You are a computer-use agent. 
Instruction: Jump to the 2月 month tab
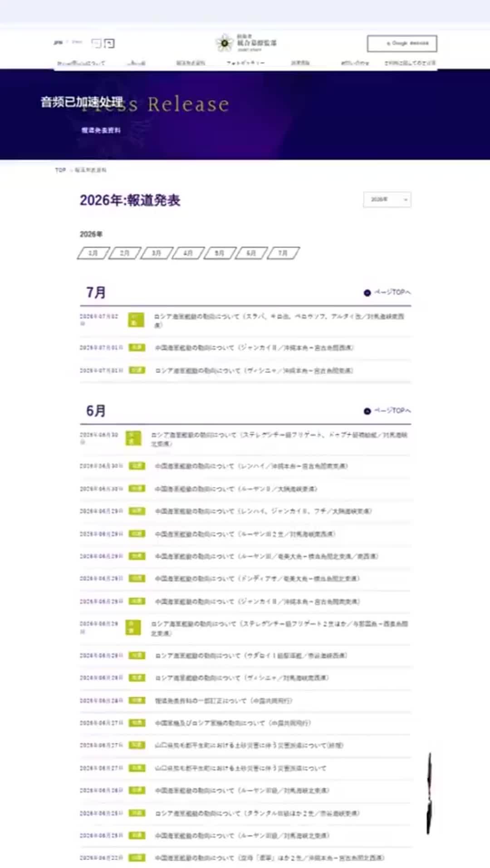(125, 253)
